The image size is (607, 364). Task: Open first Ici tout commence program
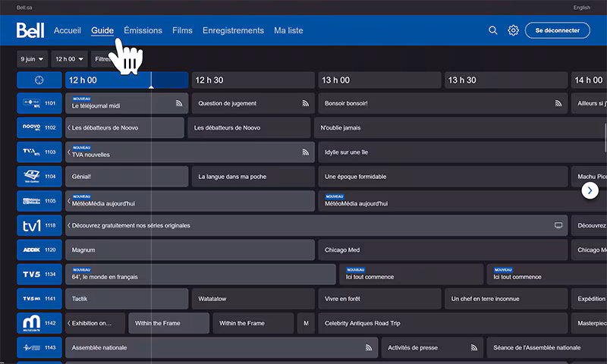pyautogui.click(x=411, y=275)
